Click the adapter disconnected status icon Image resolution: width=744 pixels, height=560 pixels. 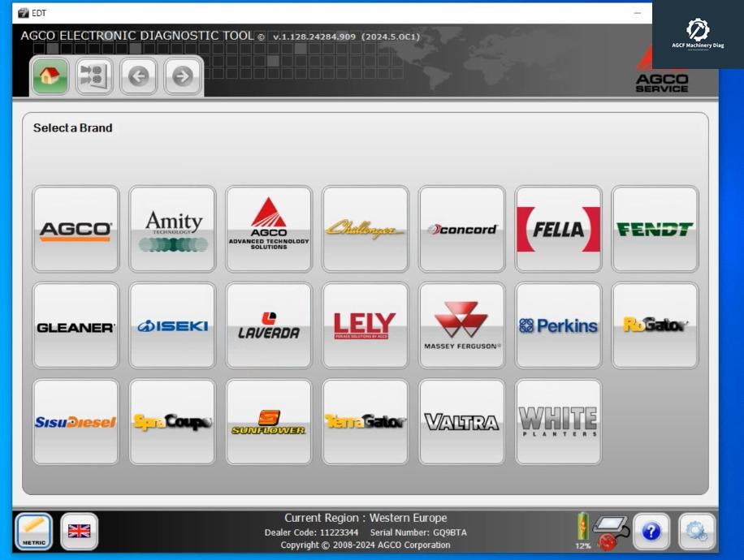608,531
